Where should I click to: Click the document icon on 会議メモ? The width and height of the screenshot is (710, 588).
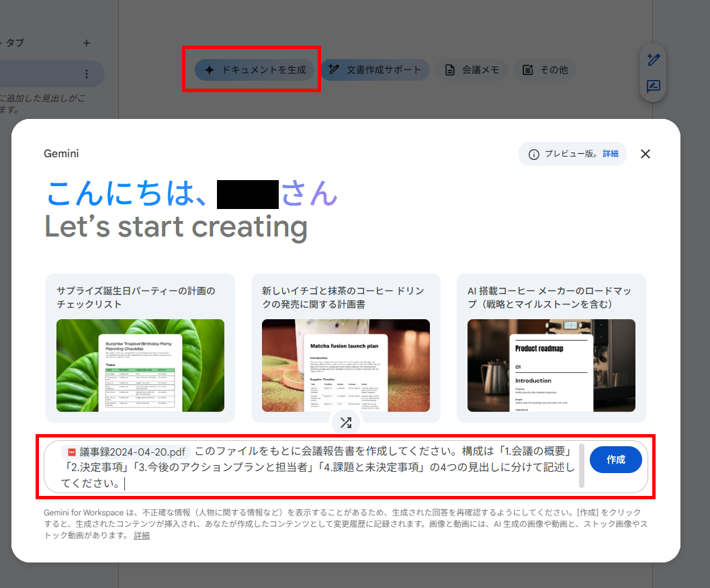coord(449,70)
